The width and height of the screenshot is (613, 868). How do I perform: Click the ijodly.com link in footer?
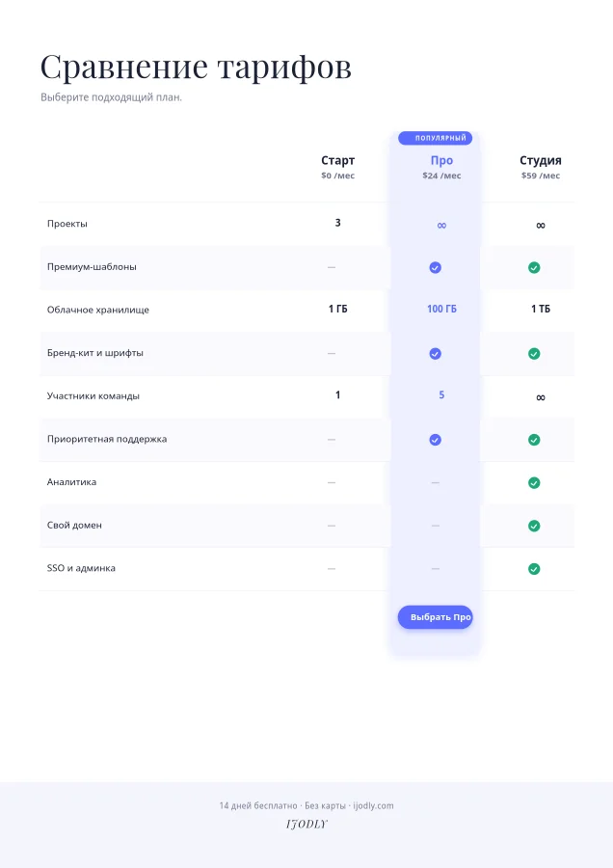(373, 805)
